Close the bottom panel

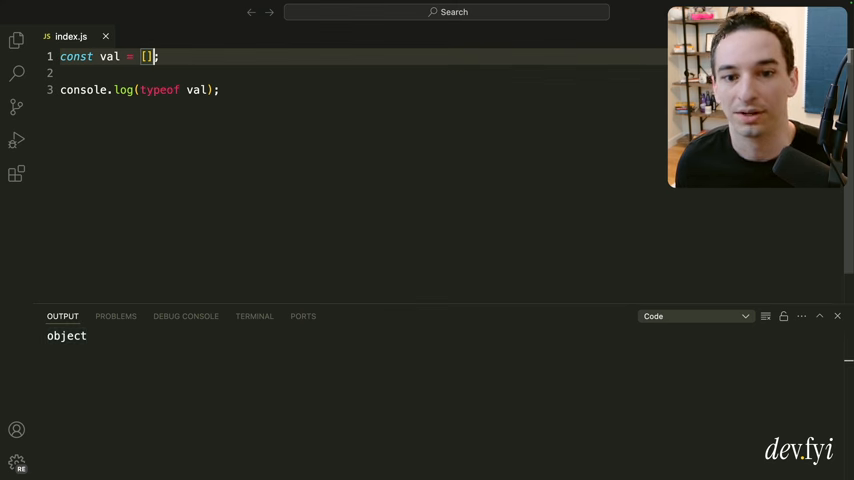click(838, 316)
